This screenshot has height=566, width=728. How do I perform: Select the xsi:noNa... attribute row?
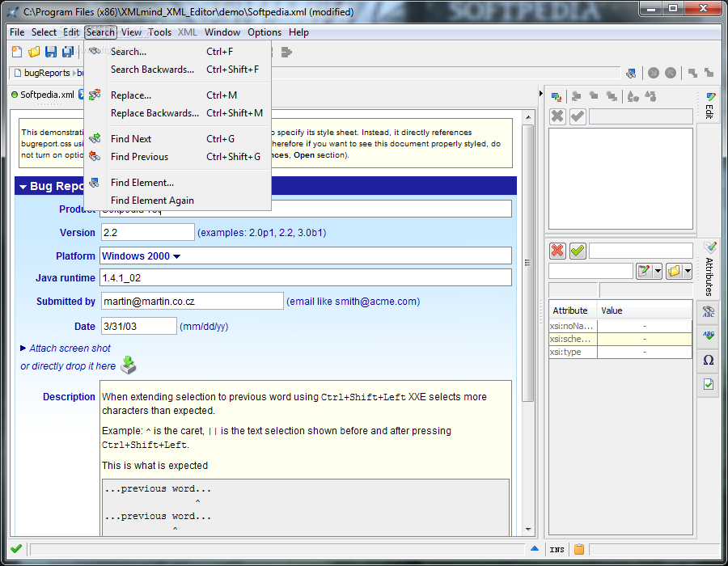(x=620, y=326)
